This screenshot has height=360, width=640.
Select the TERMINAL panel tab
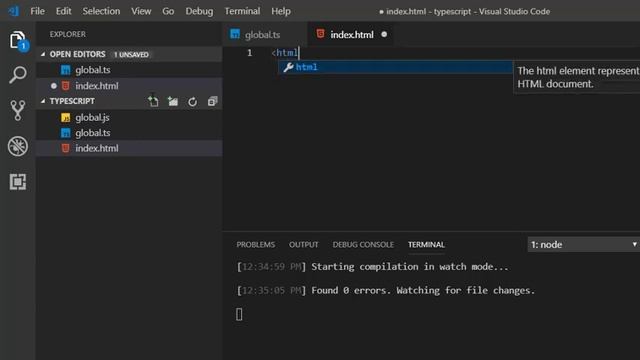(x=426, y=244)
